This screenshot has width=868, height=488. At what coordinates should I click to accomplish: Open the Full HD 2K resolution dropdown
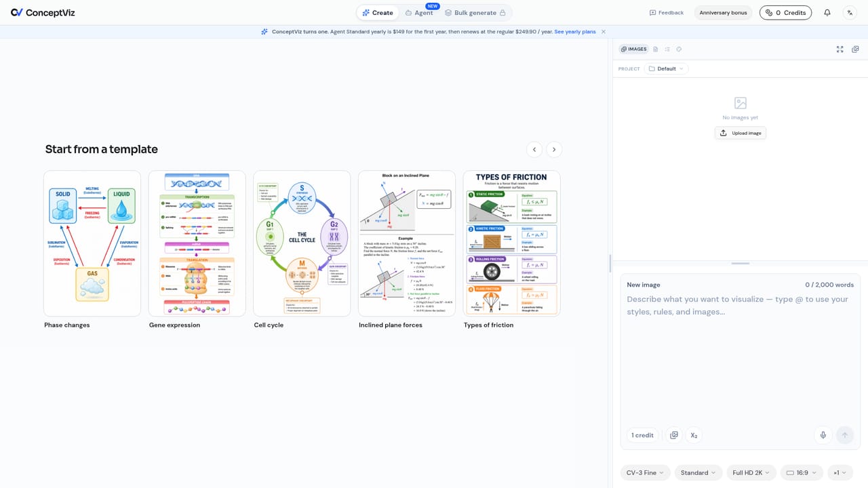(751, 472)
